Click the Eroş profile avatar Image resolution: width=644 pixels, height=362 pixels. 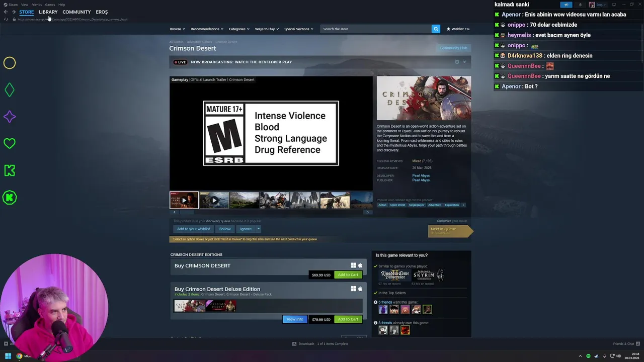(592, 5)
